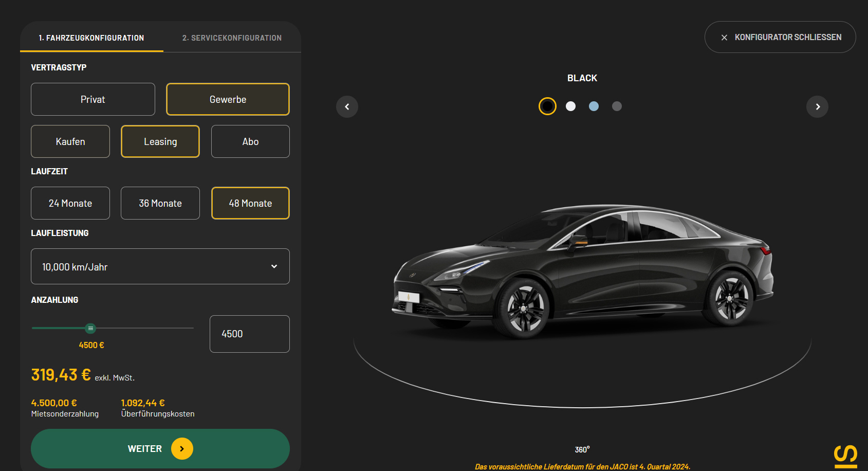Switch to 1. Fahrzeugkonfiguration tab
868x471 pixels.
tap(91, 38)
